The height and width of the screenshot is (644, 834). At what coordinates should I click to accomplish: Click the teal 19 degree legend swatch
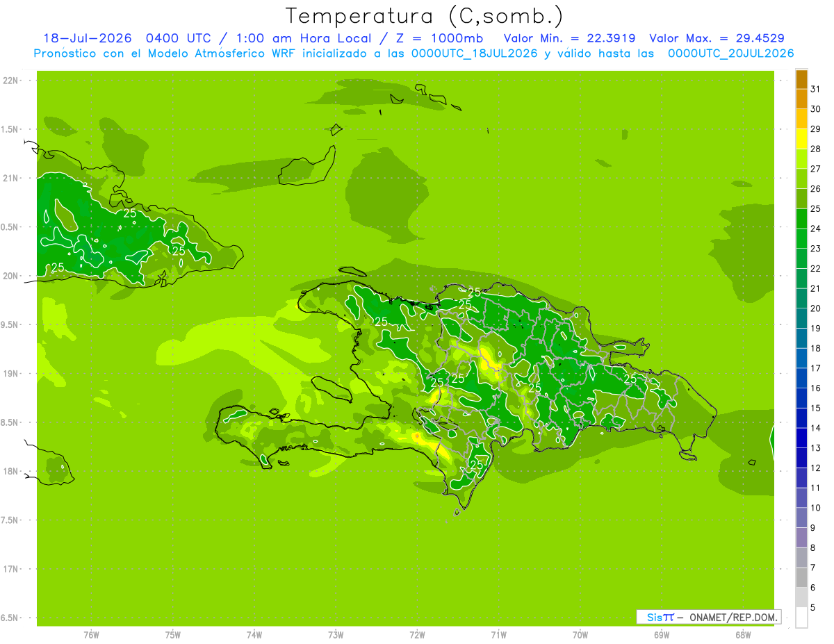tap(801, 338)
